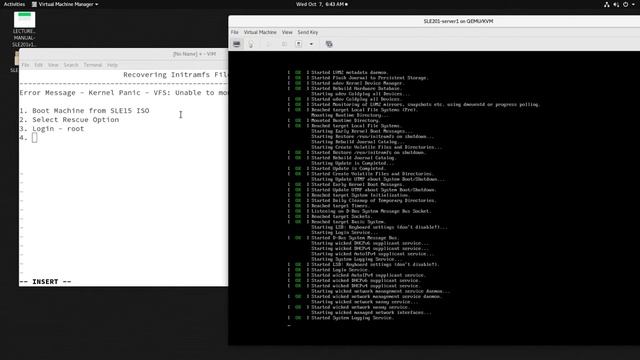This screenshot has width=640, height=360.
Task: Click the '-- INSERT --' mode indicator in VIM
Action: [45, 282]
